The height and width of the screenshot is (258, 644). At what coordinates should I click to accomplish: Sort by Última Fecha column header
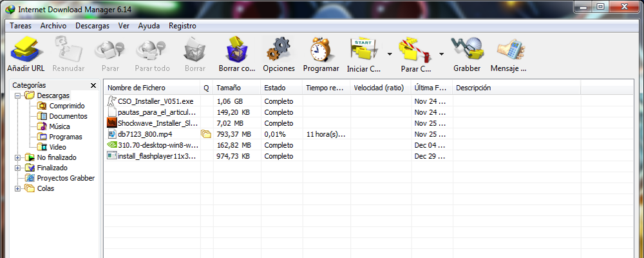click(x=431, y=88)
